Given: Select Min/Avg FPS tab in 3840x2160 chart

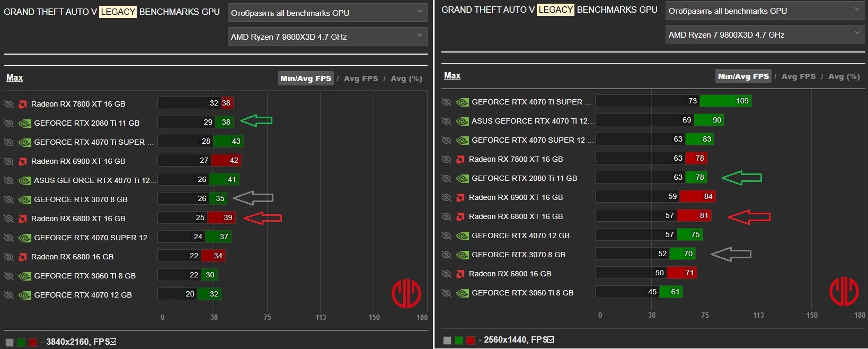Looking at the screenshot, I should (306, 78).
